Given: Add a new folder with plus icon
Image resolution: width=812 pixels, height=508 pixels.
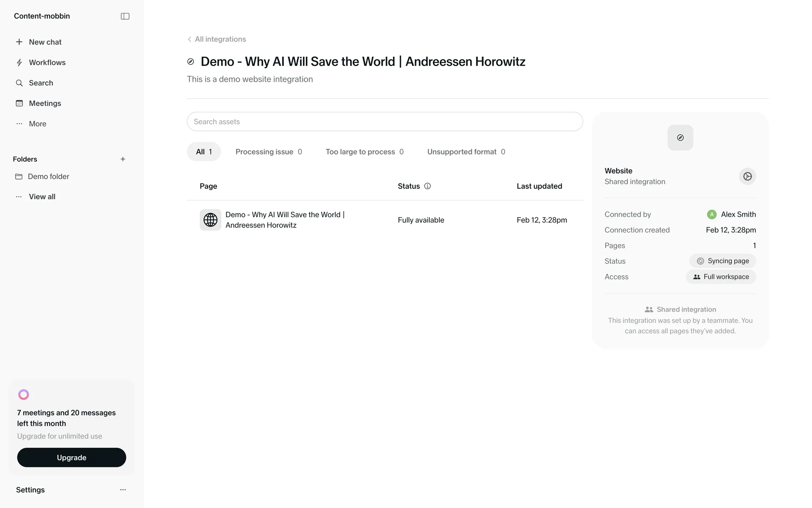Looking at the screenshot, I should click(123, 159).
